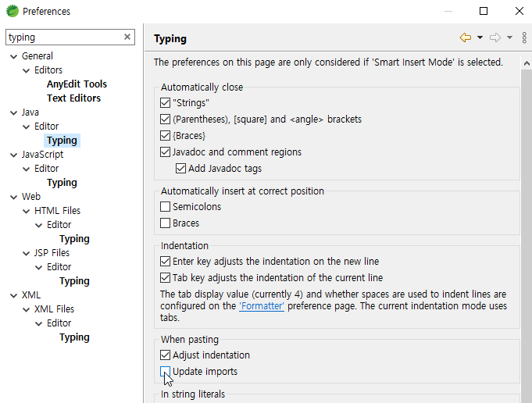Collapse the XML tree node
The width and height of the screenshot is (532, 403).
pos(13,295)
